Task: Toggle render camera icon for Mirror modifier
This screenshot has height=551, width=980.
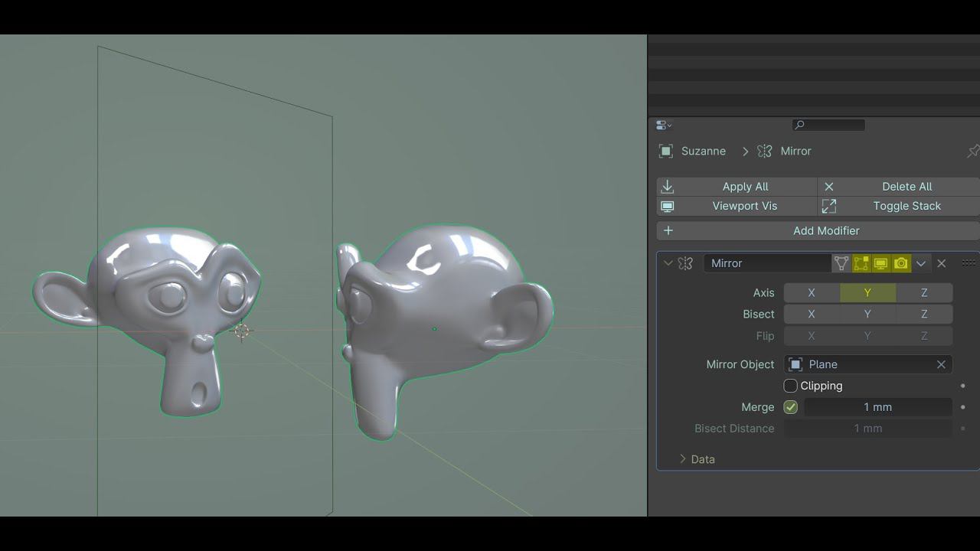Action: [901, 263]
